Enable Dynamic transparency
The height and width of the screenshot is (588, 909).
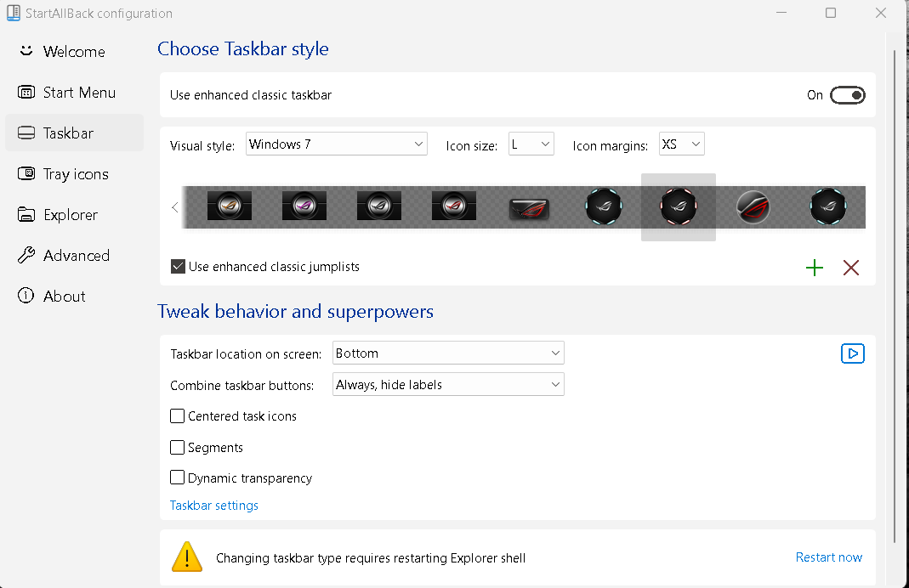pos(178,478)
